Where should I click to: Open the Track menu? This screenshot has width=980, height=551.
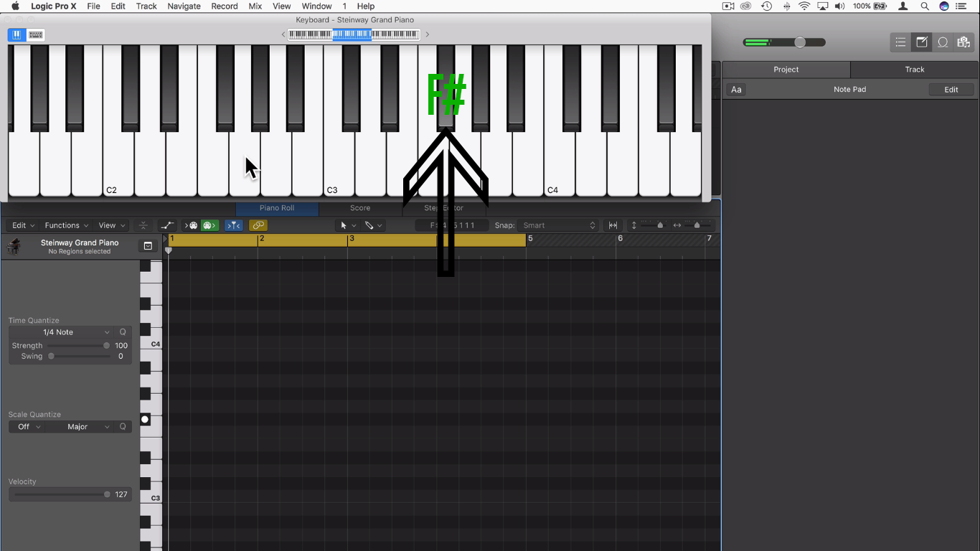pyautogui.click(x=146, y=6)
